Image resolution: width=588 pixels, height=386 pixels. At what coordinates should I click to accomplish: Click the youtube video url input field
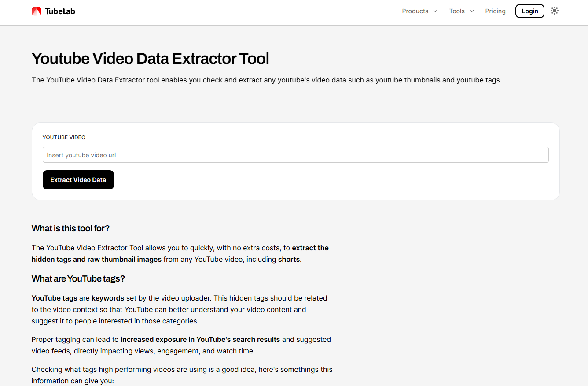[295, 155]
